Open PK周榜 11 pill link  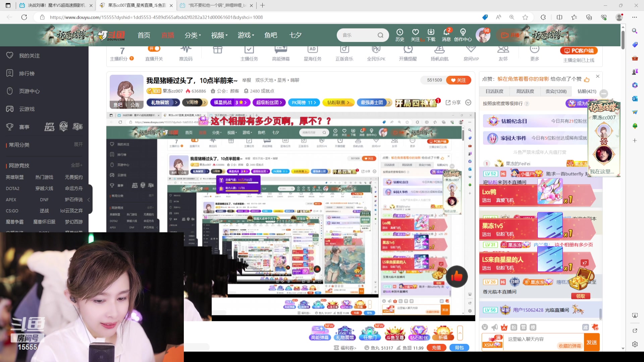point(304,103)
